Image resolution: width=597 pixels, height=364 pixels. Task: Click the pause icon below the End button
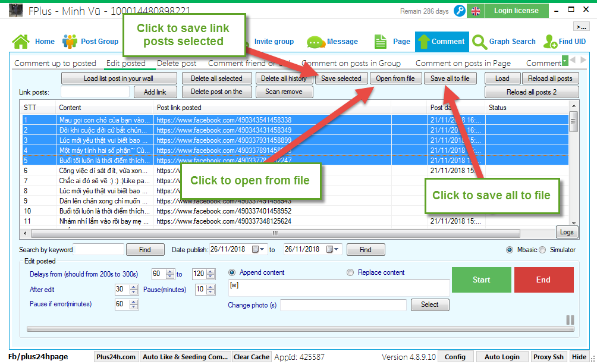click(x=570, y=320)
